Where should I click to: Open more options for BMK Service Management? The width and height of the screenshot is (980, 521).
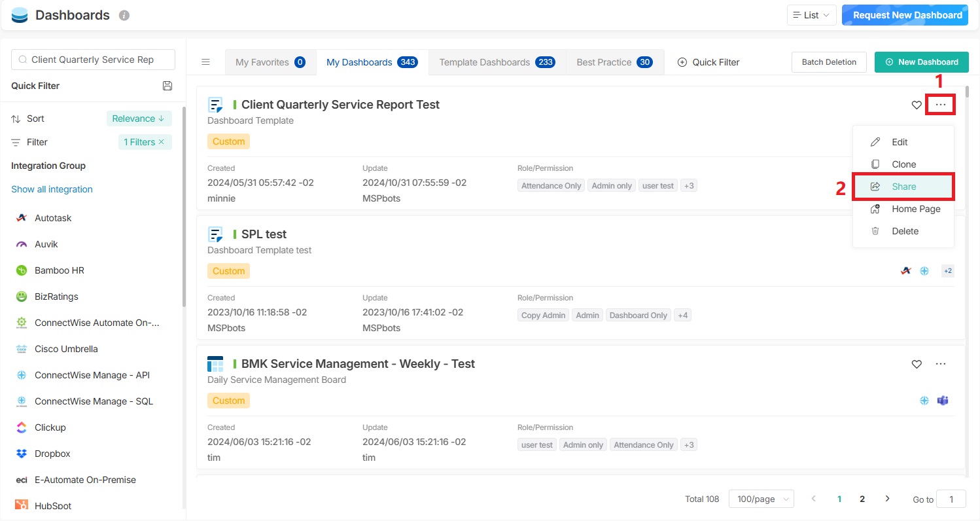click(941, 364)
